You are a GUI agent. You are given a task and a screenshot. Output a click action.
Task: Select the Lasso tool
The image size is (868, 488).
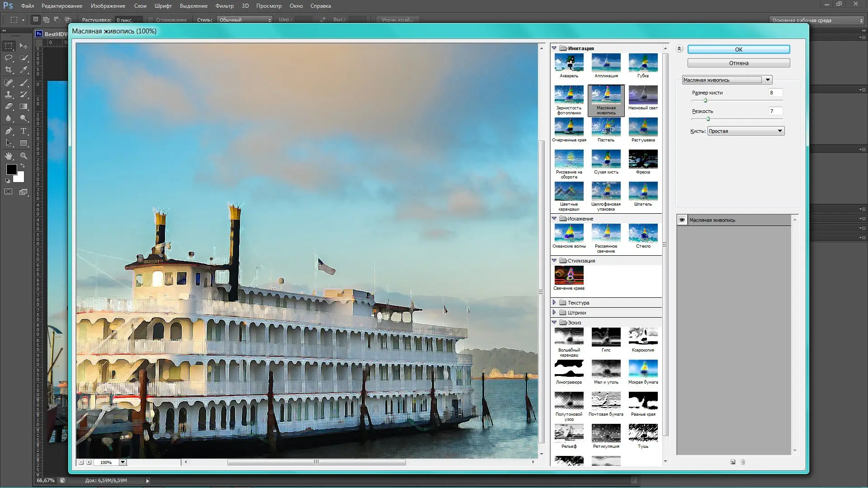[9, 58]
